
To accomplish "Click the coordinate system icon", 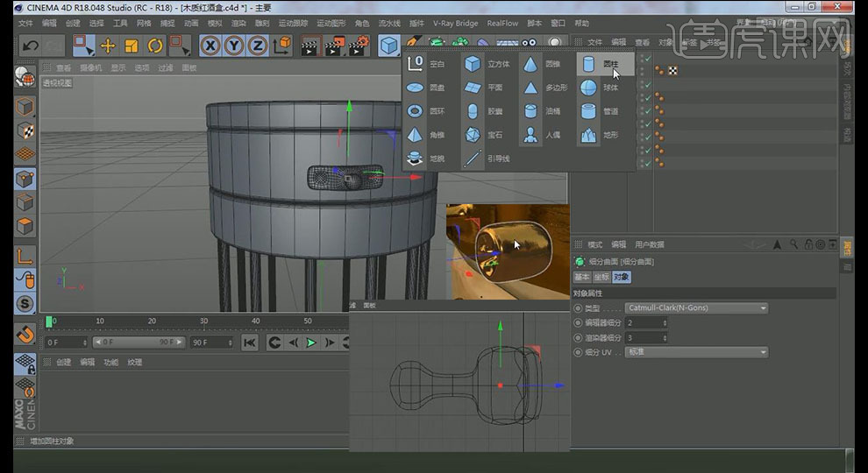I will pos(281,46).
